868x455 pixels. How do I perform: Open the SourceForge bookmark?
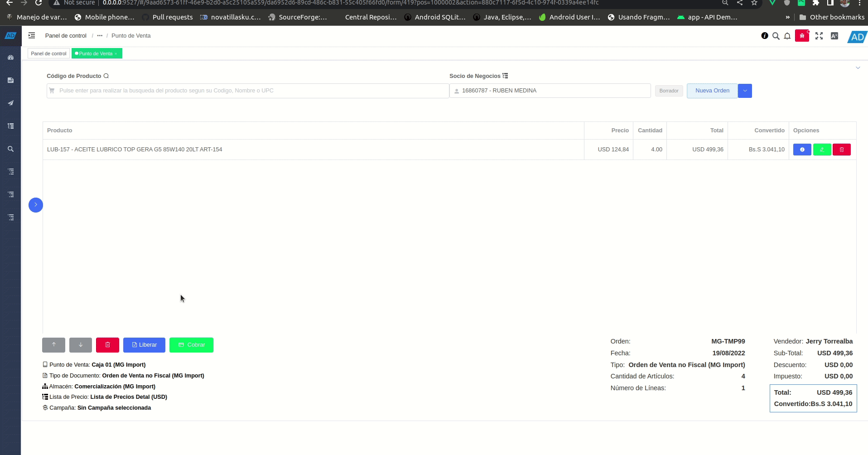(297, 17)
